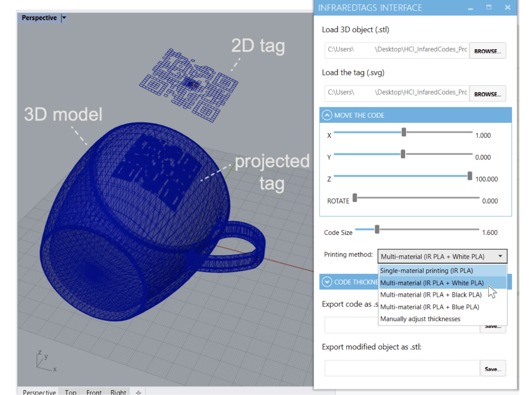Click Browse for the tag svg file
Image resolution: width=532 pixels, height=395 pixels.
(487, 94)
